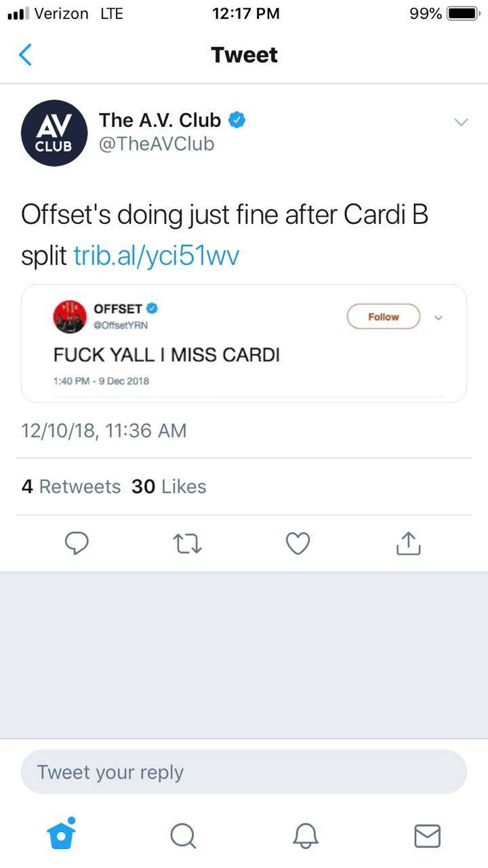Expand the tweet options chevron
488x868 pixels.
tap(461, 123)
